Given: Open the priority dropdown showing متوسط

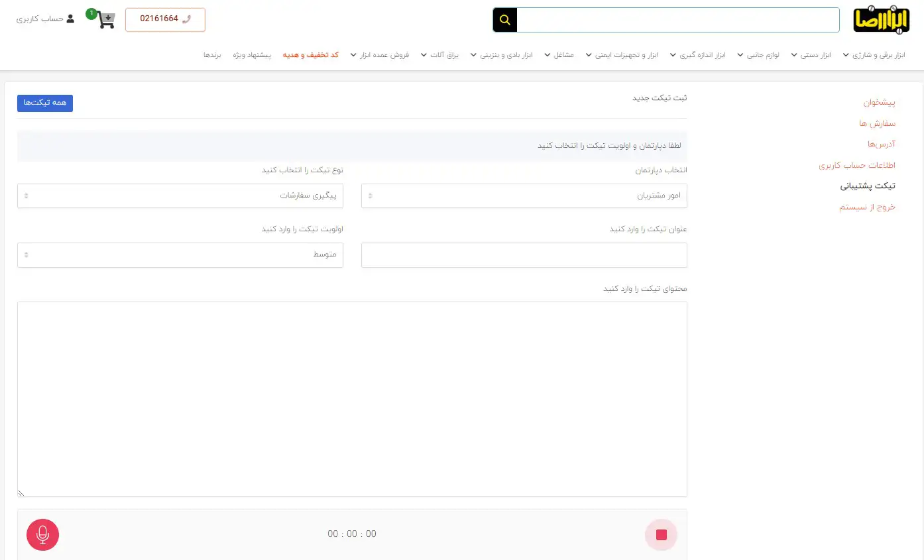Looking at the screenshot, I should point(180,255).
